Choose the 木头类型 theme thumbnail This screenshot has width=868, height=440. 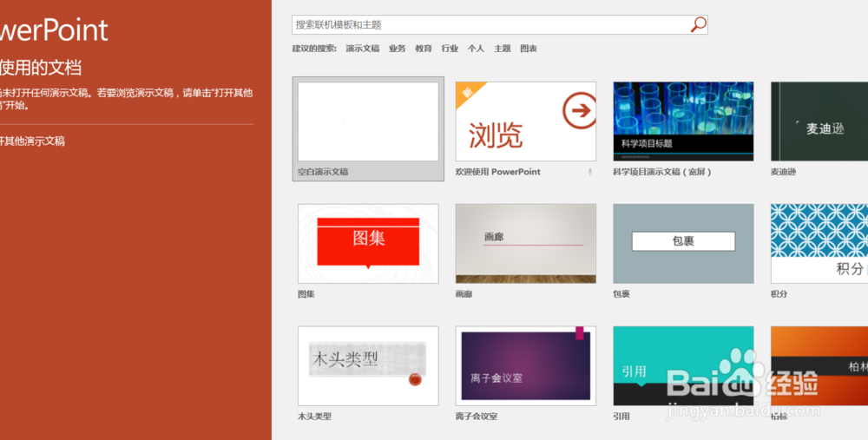(368, 366)
